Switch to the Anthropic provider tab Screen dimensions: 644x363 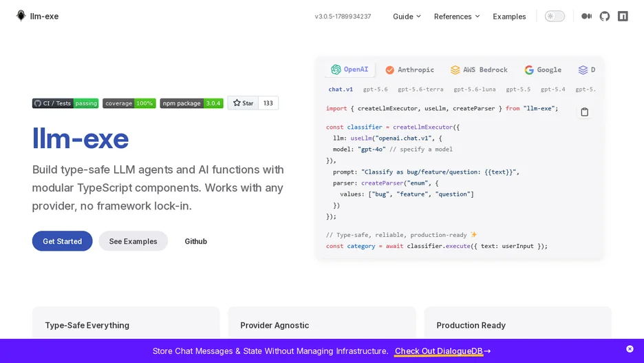[409, 70]
